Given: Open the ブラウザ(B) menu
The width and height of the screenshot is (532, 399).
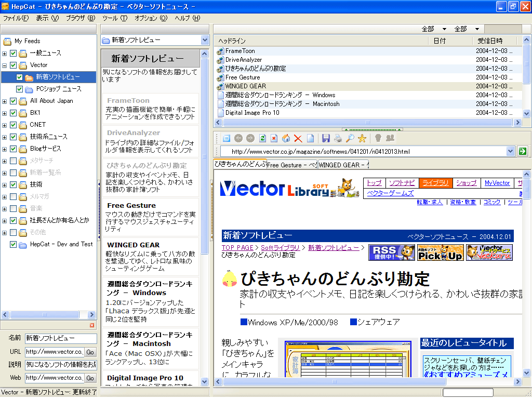Looking at the screenshot, I should (x=81, y=18).
